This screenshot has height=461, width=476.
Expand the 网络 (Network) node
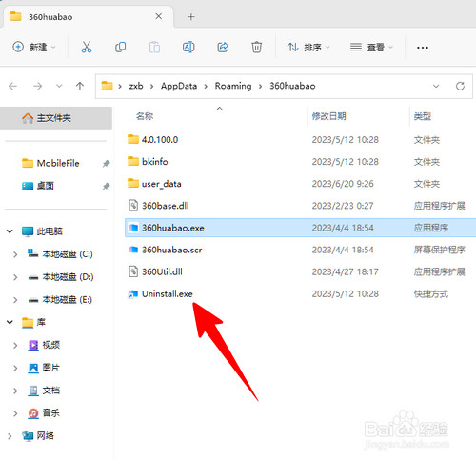point(10,436)
